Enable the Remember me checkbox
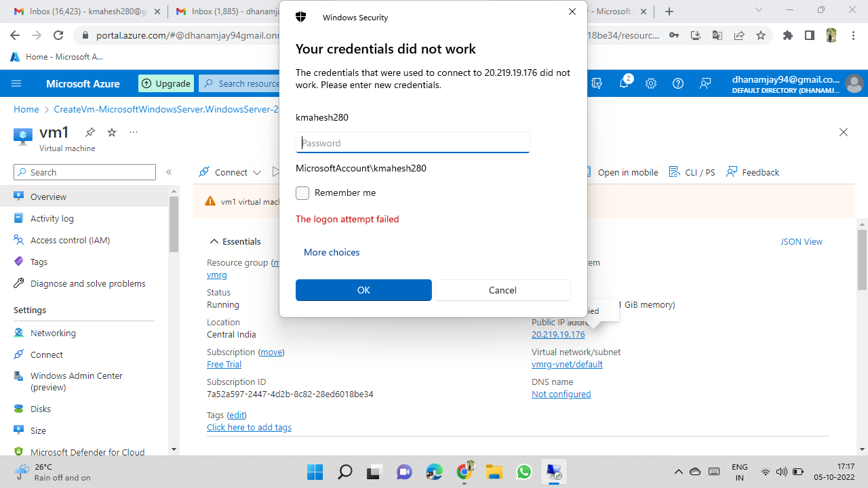The height and width of the screenshot is (488, 868). [302, 192]
